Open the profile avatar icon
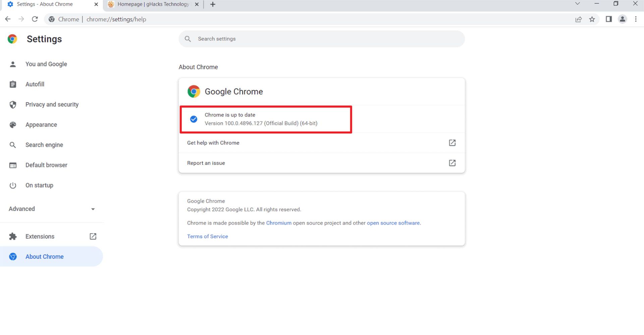 pos(622,19)
